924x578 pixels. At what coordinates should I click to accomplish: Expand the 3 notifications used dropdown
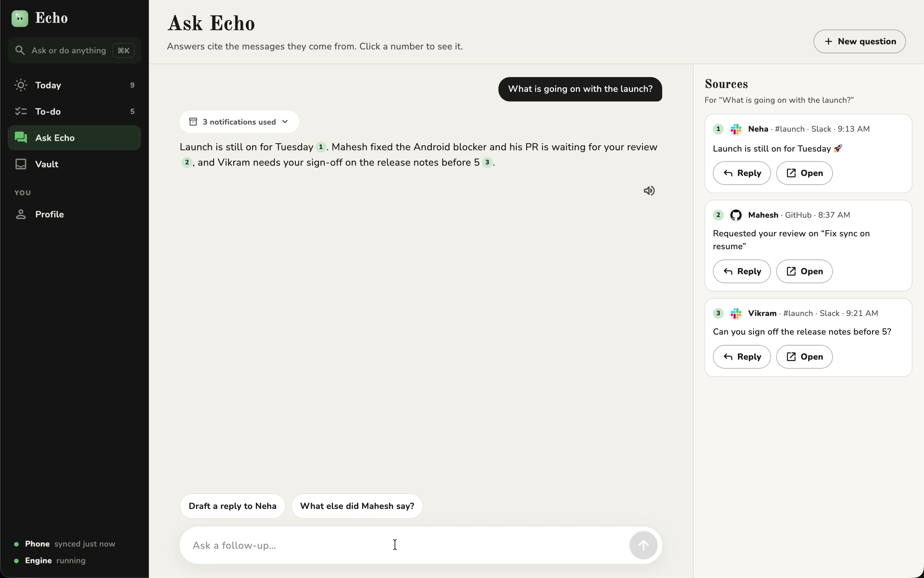(239, 122)
